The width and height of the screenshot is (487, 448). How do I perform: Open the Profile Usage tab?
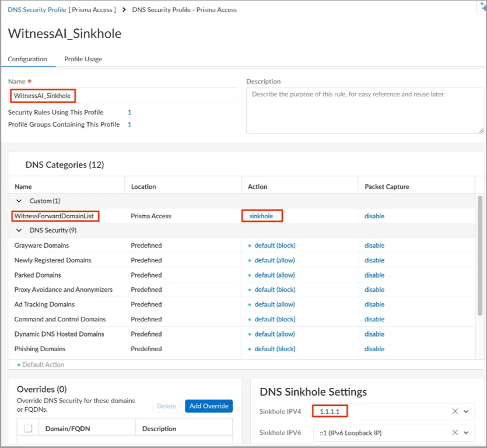coord(83,59)
